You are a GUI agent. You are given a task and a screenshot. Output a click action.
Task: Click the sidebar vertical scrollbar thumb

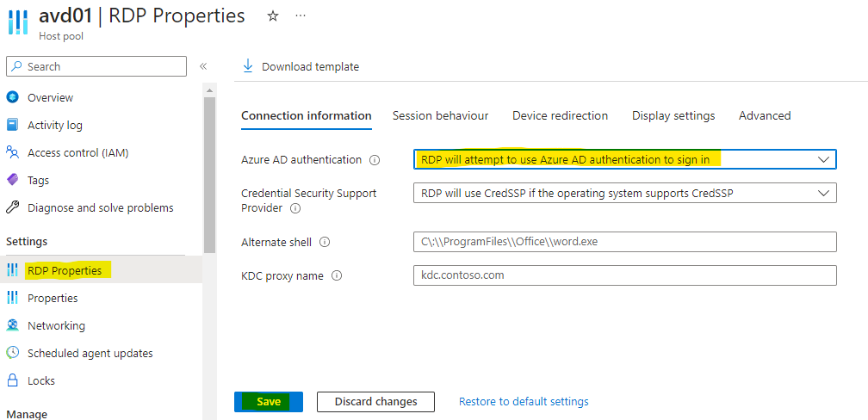click(209, 175)
